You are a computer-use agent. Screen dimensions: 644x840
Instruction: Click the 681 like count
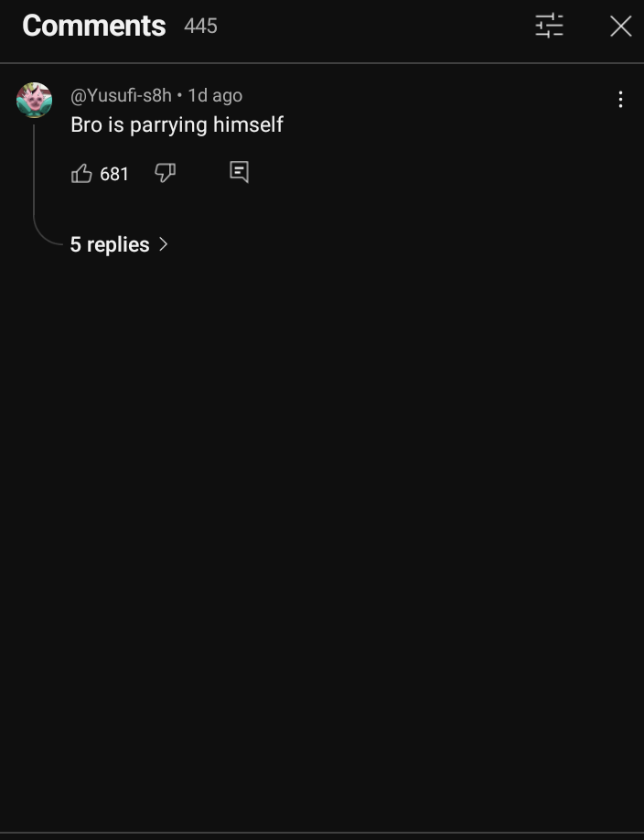tap(114, 174)
